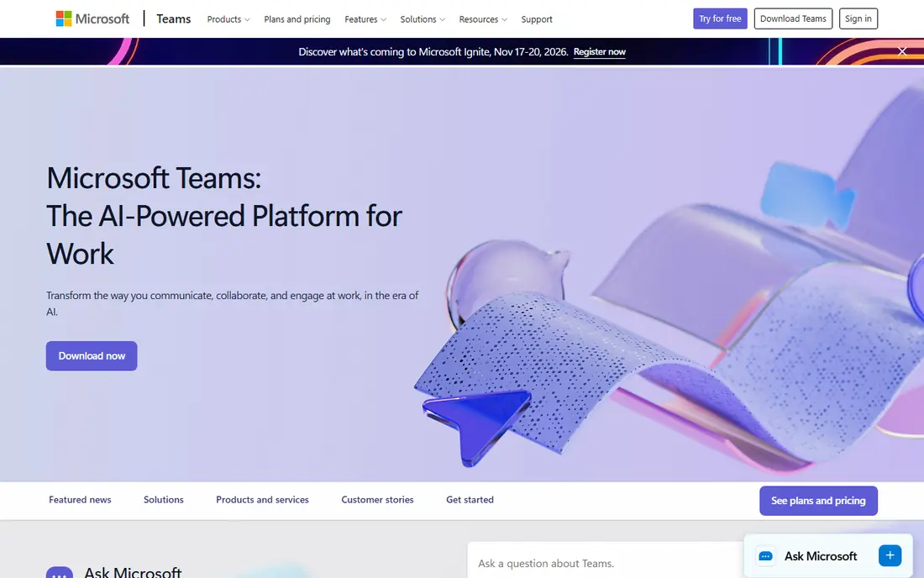This screenshot has width=924, height=578.
Task: Jump to Customer stories section
Action: click(x=377, y=500)
